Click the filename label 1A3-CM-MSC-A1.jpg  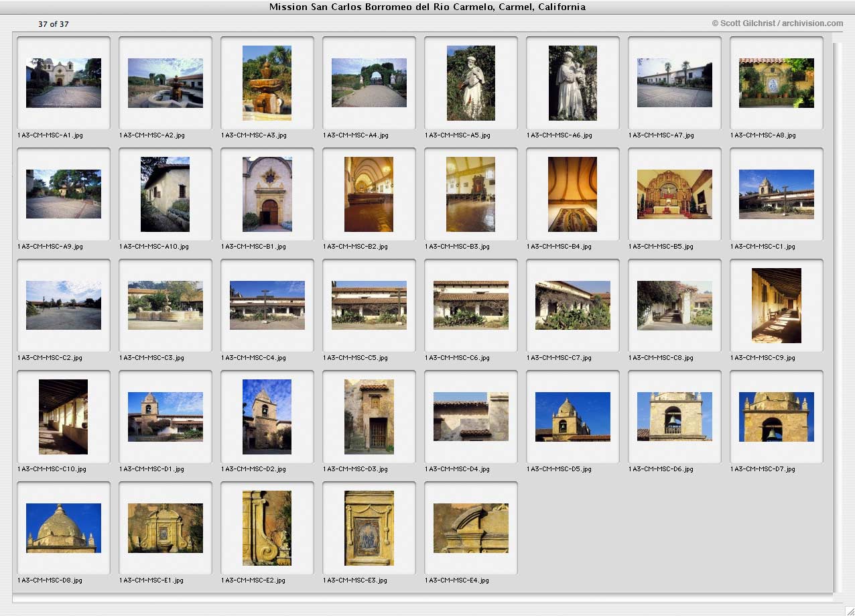pyautogui.click(x=50, y=135)
